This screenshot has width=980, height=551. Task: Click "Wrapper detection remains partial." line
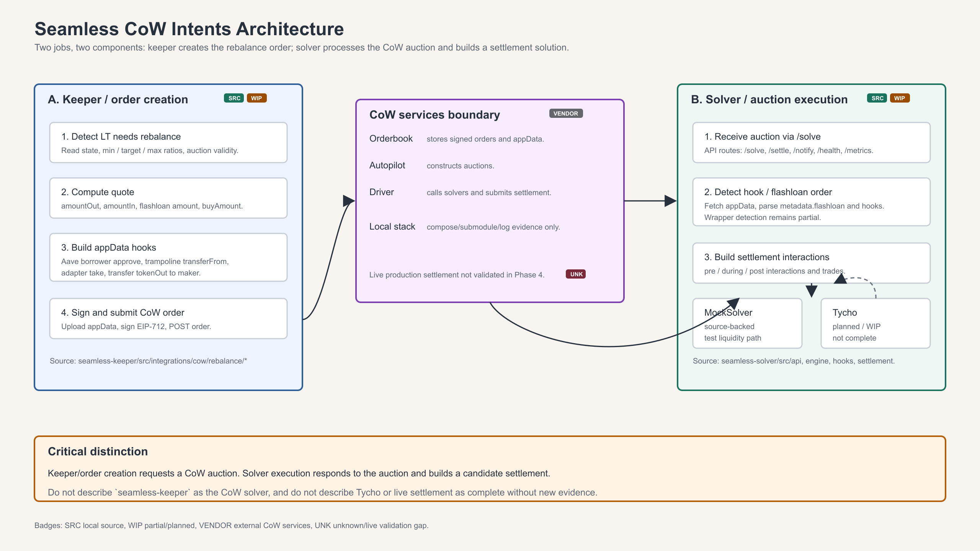click(x=763, y=217)
